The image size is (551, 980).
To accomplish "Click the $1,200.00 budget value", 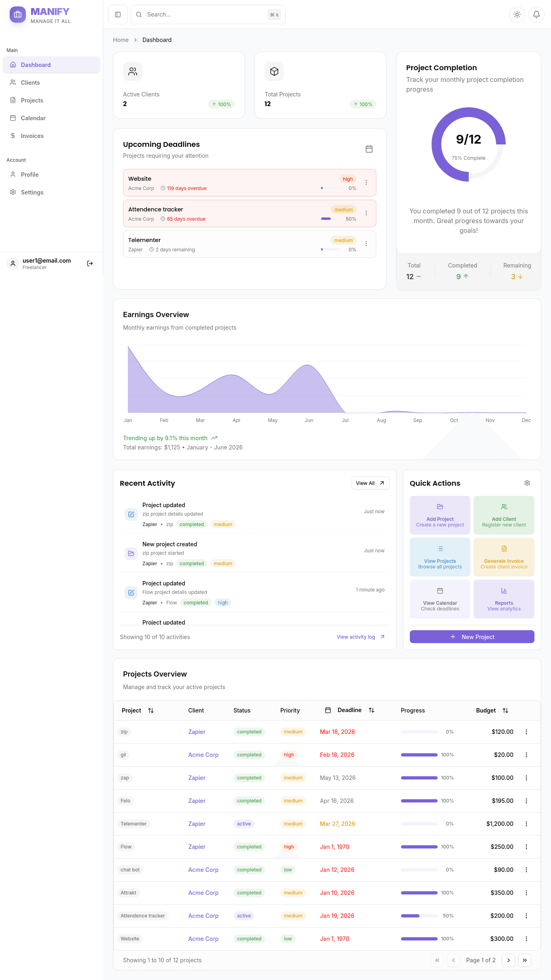I will point(500,824).
